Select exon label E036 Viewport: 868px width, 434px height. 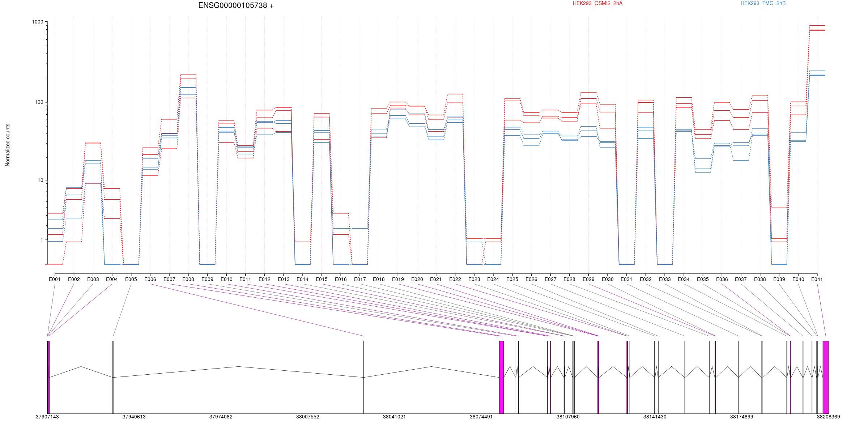pos(722,279)
